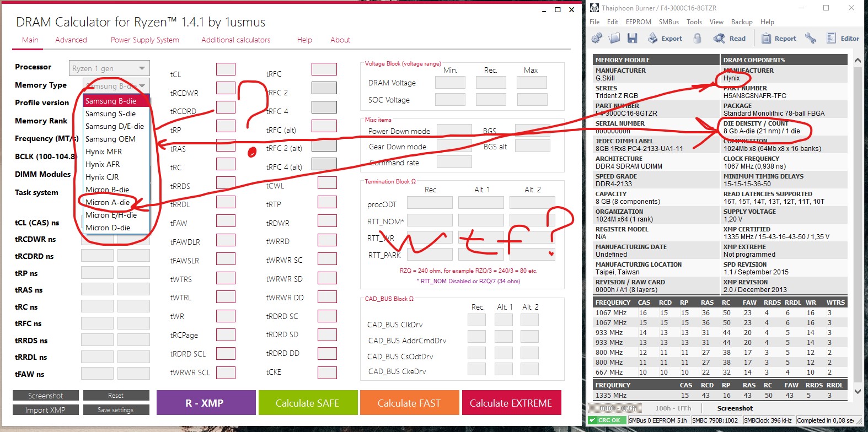Screen dimensions: 868x432
Task: Click the Read toolbar button in Thaiphoon Burner
Action: (729, 38)
